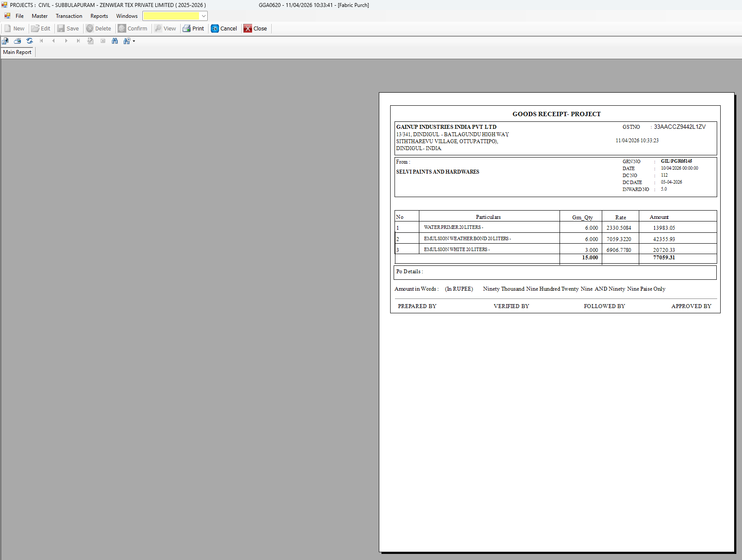The width and height of the screenshot is (742, 560).
Task: Go to the next report page
Action: (66, 41)
